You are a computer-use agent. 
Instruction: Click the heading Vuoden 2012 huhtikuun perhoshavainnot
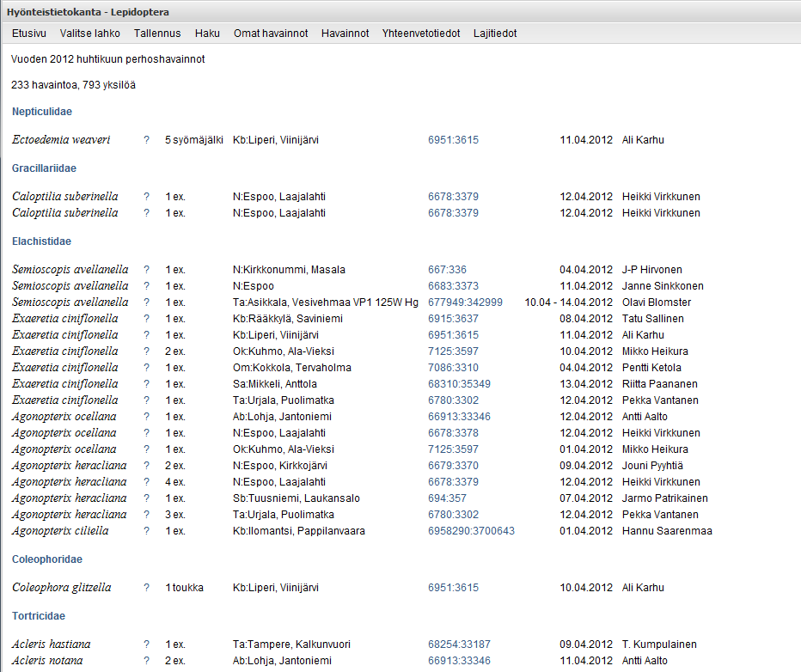[x=107, y=59]
